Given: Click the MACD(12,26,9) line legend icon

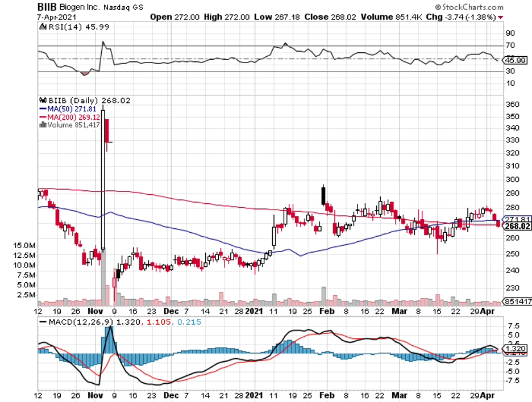Looking at the screenshot, I should point(41,321).
